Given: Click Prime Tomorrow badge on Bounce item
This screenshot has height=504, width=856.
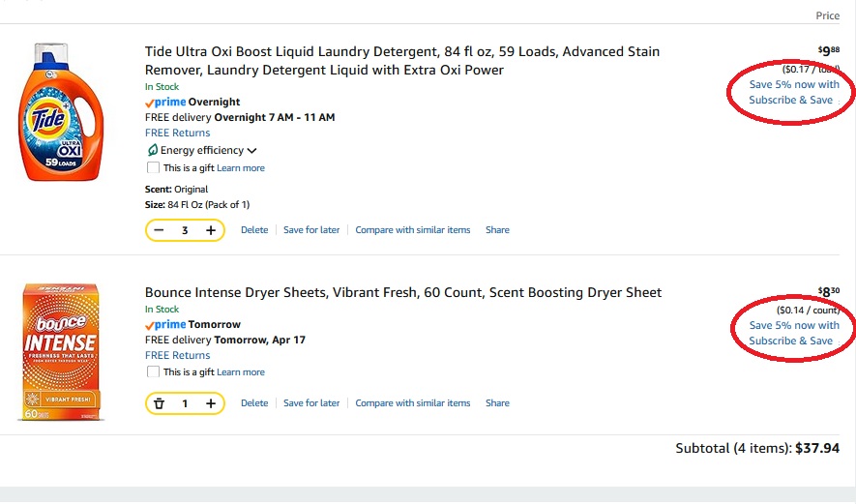Looking at the screenshot, I should coord(192,324).
